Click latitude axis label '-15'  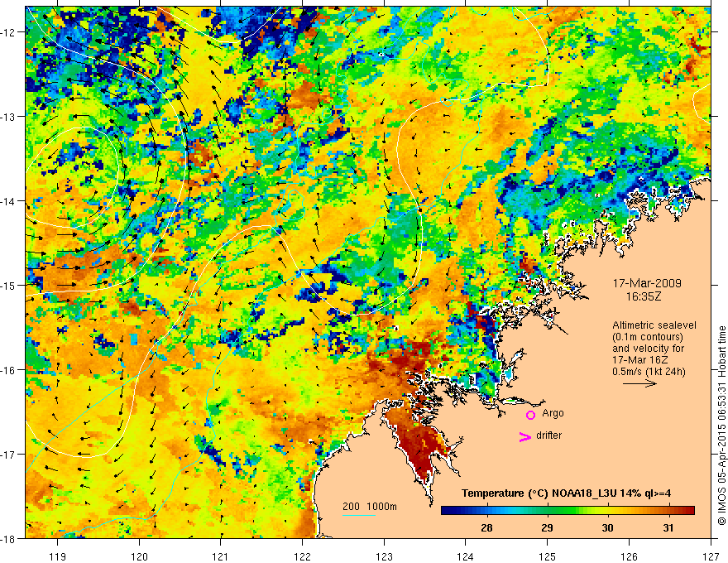pyautogui.click(x=8, y=286)
